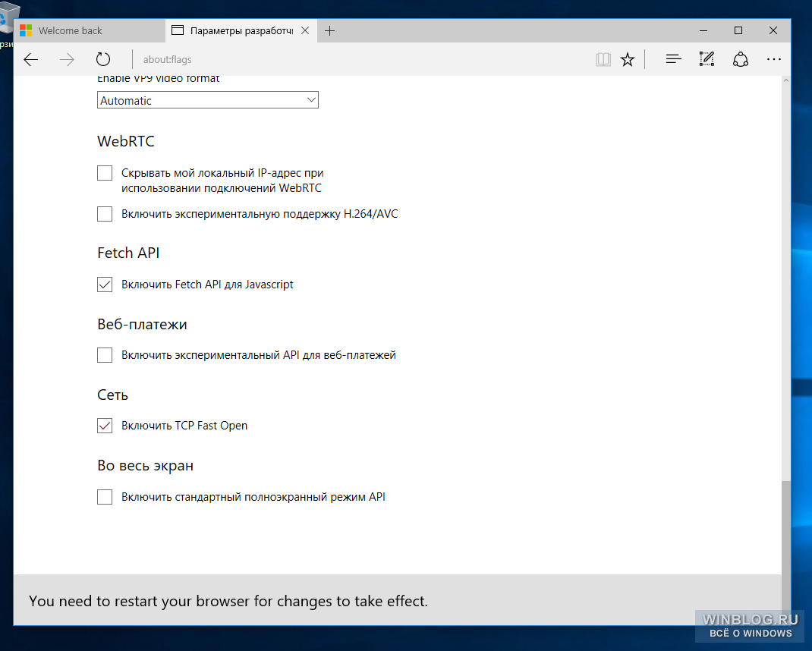Viewport: 812px width, 651px height.
Task: Click the restart browser notification text
Action: click(228, 601)
